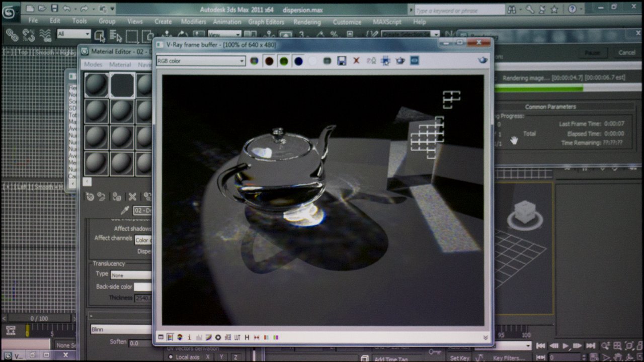Click Add Time Tag in status bar
The image size is (644, 362).
390,359
